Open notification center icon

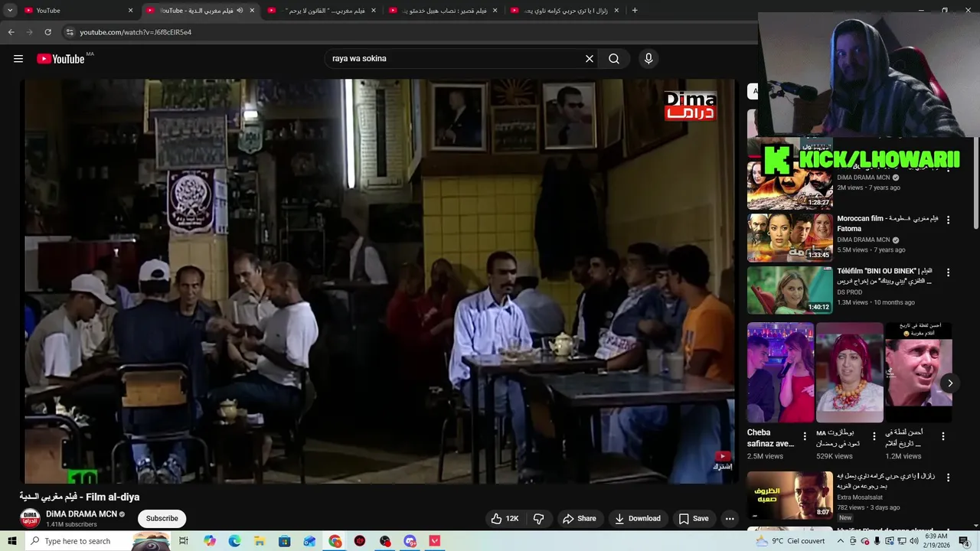(x=964, y=541)
